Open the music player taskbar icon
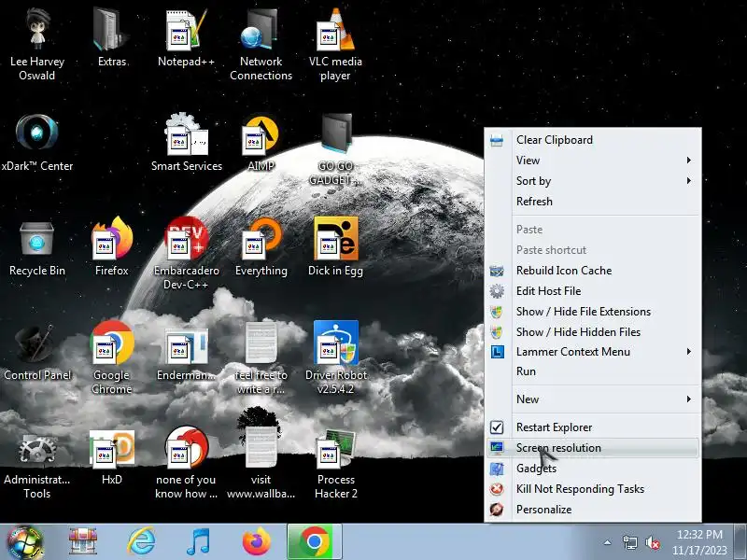Screen dimensions: 747x560 point(198,542)
